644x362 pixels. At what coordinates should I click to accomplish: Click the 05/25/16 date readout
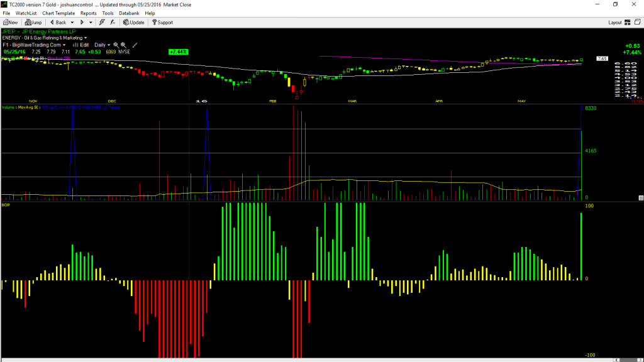15,52
